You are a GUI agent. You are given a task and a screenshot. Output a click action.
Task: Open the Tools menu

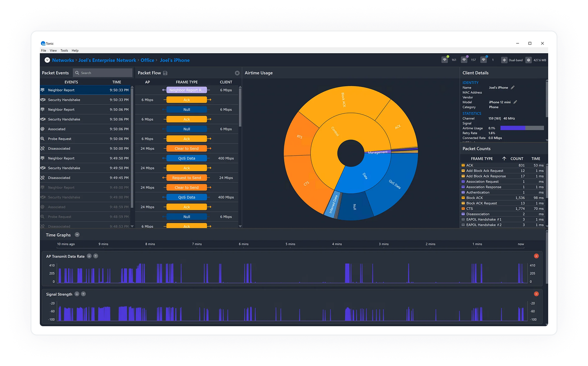[x=64, y=50]
